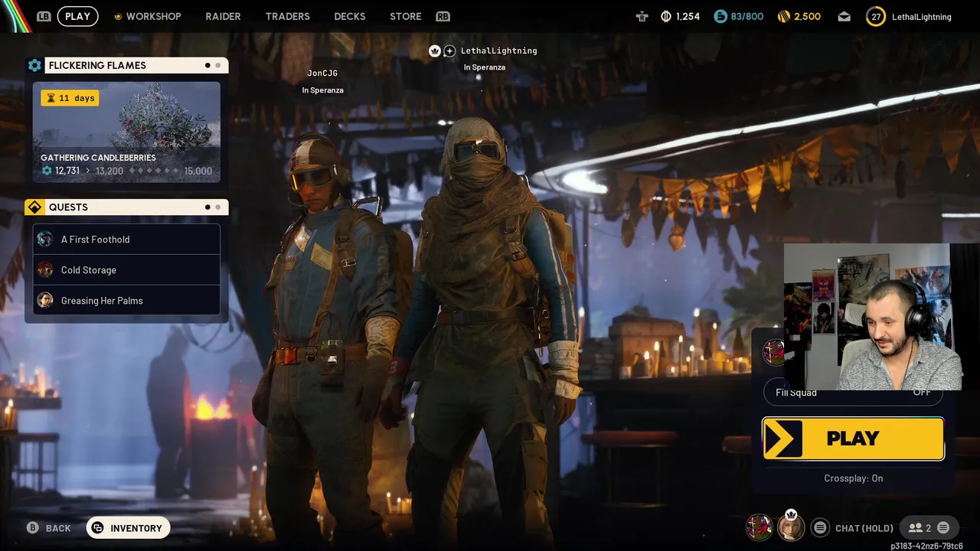The image size is (980, 551).
Task: Toggle the Crossplay: On setting
Action: tap(853, 478)
